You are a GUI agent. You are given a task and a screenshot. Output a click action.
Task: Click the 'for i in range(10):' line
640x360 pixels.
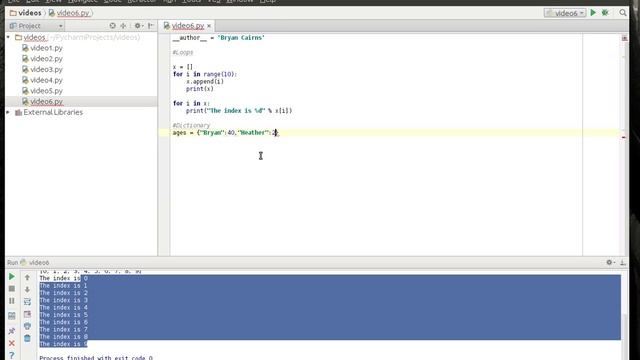tap(204, 74)
